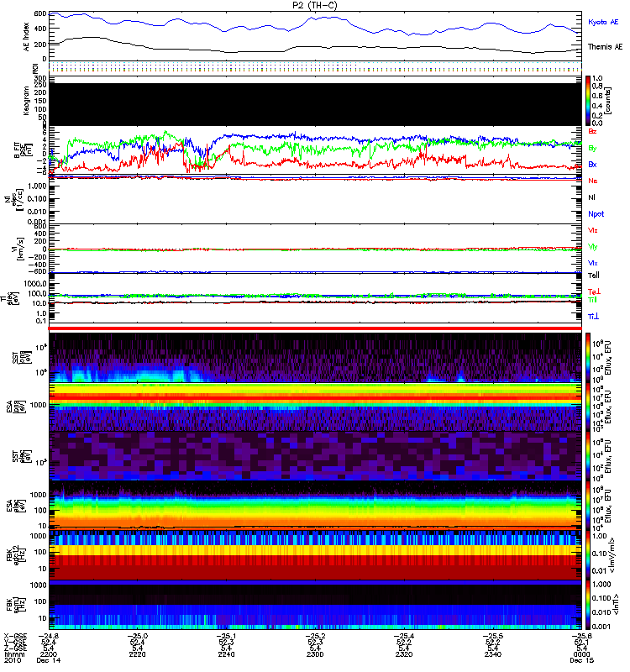The width and height of the screenshot is (630, 672).
Task: Click the FBK edc12 axis label
Action: tap(18, 555)
